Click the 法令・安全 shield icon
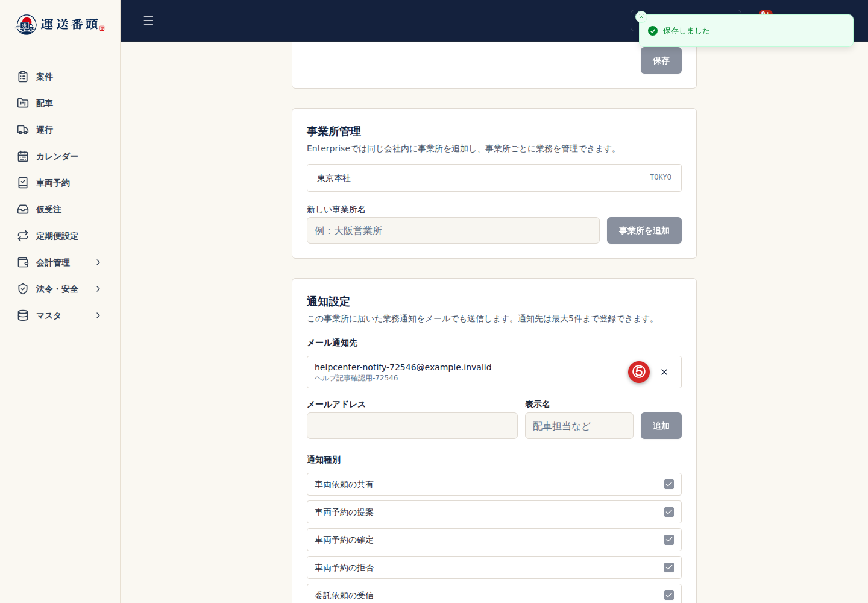Image resolution: width=868 pixels, height=603 pixels. coord(23,289)
